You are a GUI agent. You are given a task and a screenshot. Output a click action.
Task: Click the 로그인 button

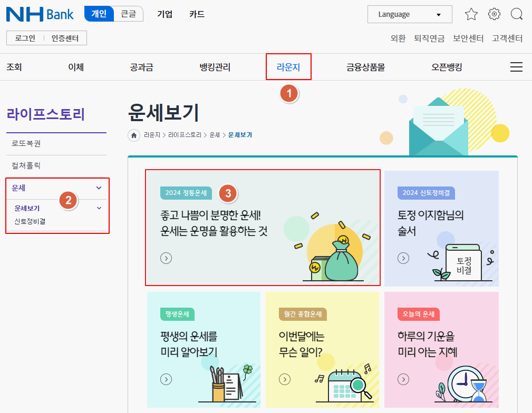coord(25,38)
